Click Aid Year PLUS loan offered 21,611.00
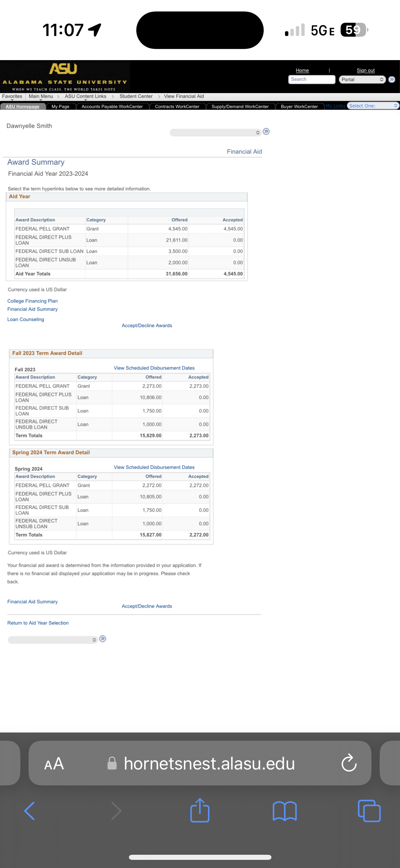This screenshot has width=400, height=868. (x=176, y=240)
